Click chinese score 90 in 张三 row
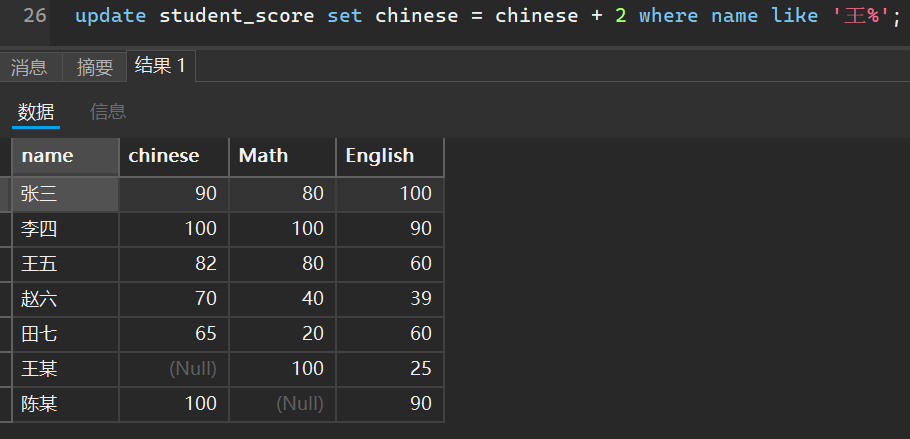Viewport: 910px width, 439px height. (174, 194)
